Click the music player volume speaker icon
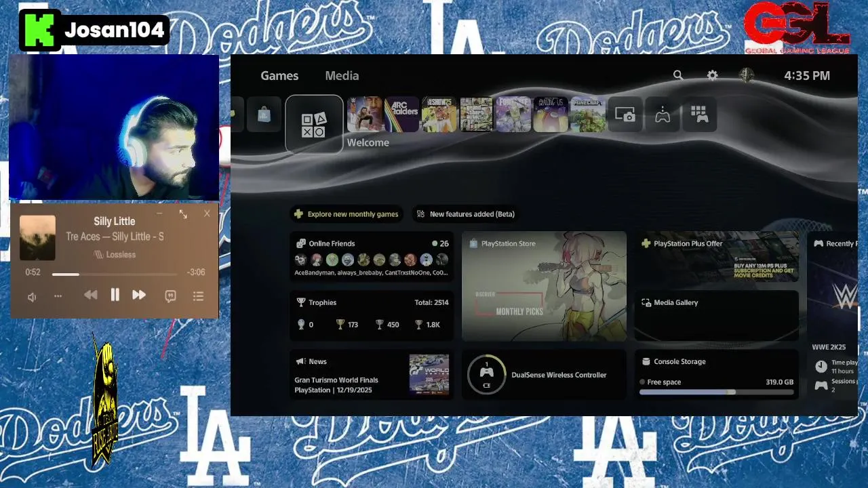The height and width of the screenshot is (488, 868). click(x=31, y=297)
